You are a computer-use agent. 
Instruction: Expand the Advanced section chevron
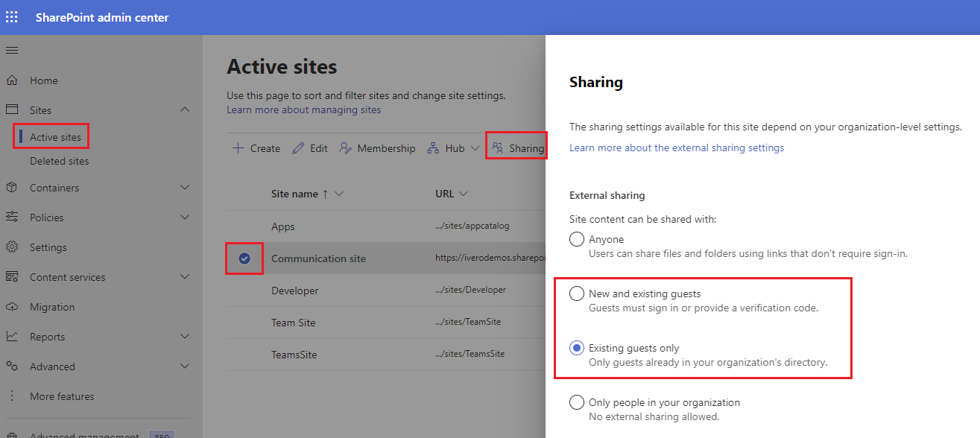185,366
